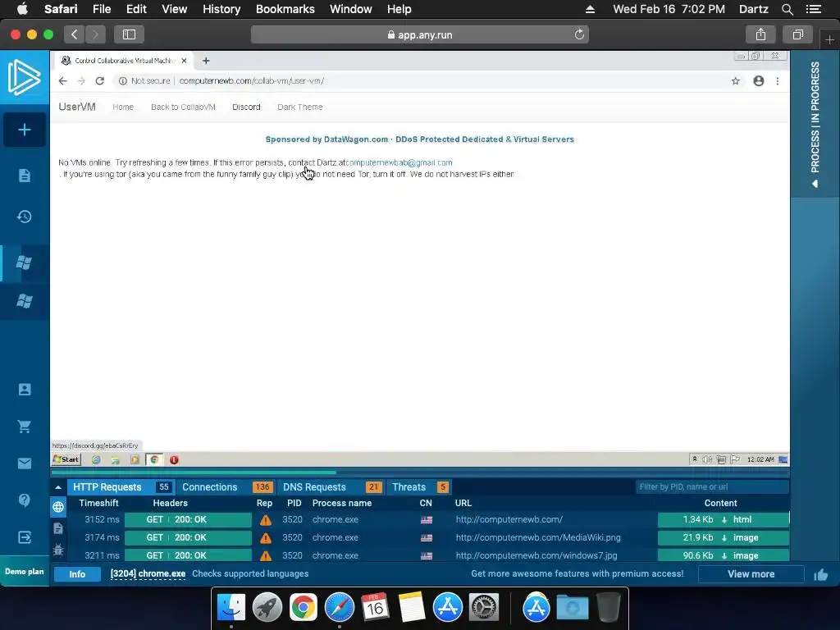Image resolution: width=840 pixels, height=630 pixels.
Task: Open Notification Center list icon
Action: pos(814,9)
